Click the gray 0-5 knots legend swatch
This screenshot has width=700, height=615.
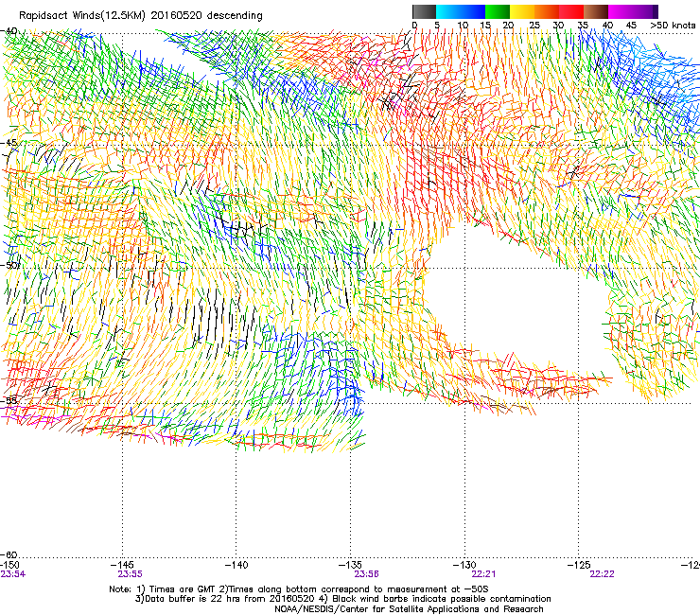424,11
